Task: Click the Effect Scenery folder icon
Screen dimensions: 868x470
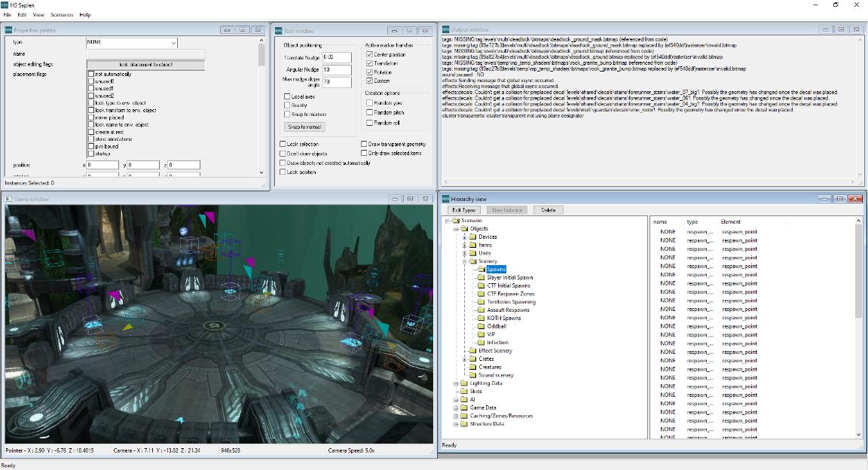Action: tap(472, 350)
